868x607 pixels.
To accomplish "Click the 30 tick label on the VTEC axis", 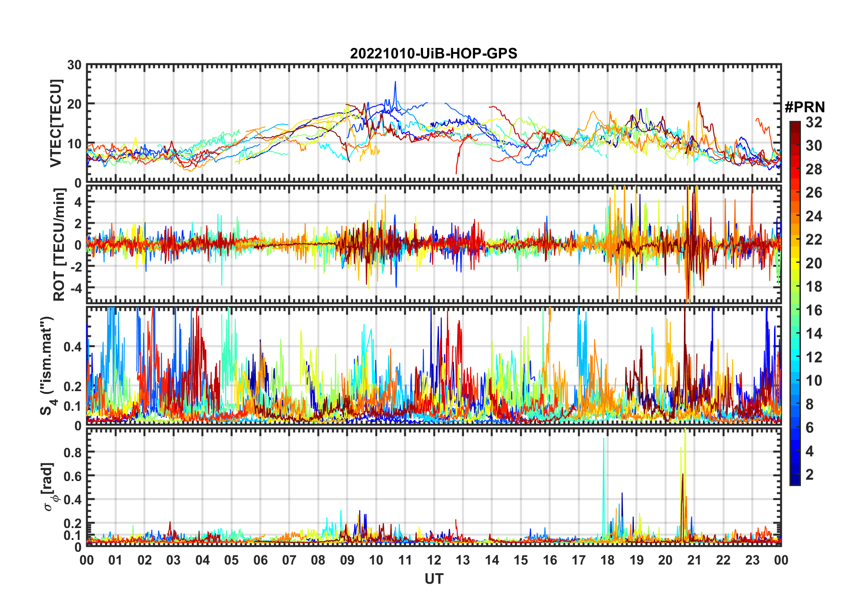I will pyautogui.click(x=74, y=65).
